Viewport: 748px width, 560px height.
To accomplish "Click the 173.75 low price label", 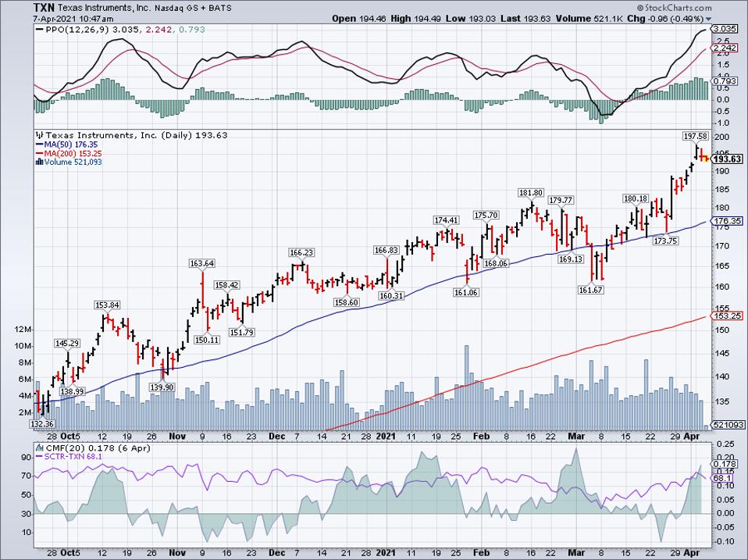I will point(665,241).
